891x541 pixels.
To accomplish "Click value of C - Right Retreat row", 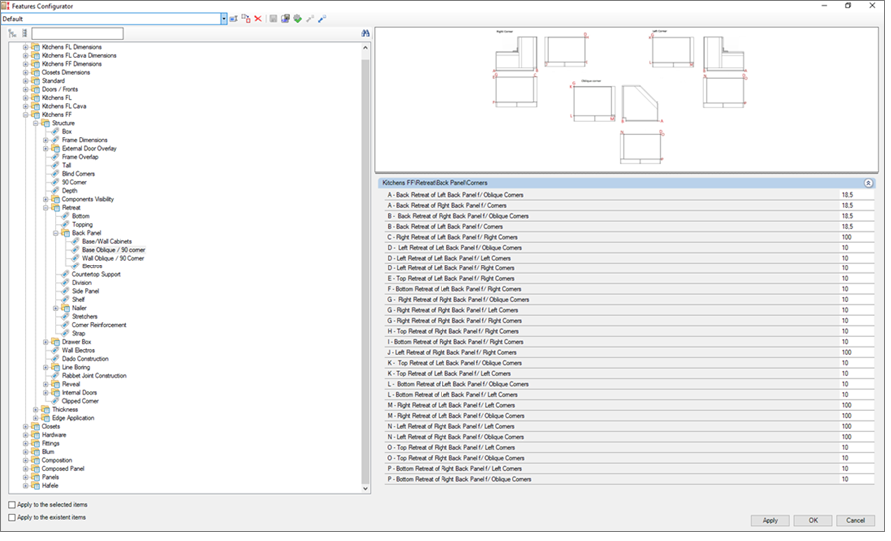I will point(857,237).
